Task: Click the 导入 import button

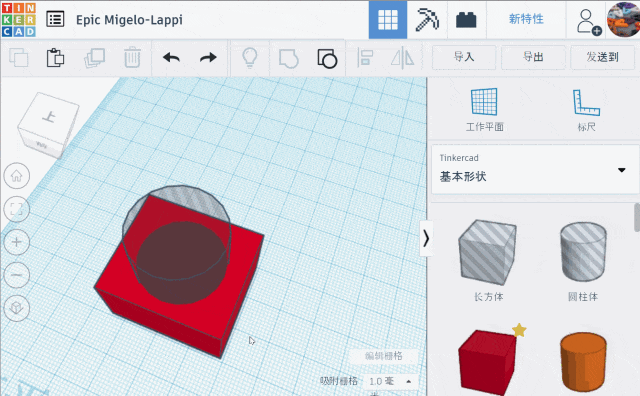Action: point(464,57)
